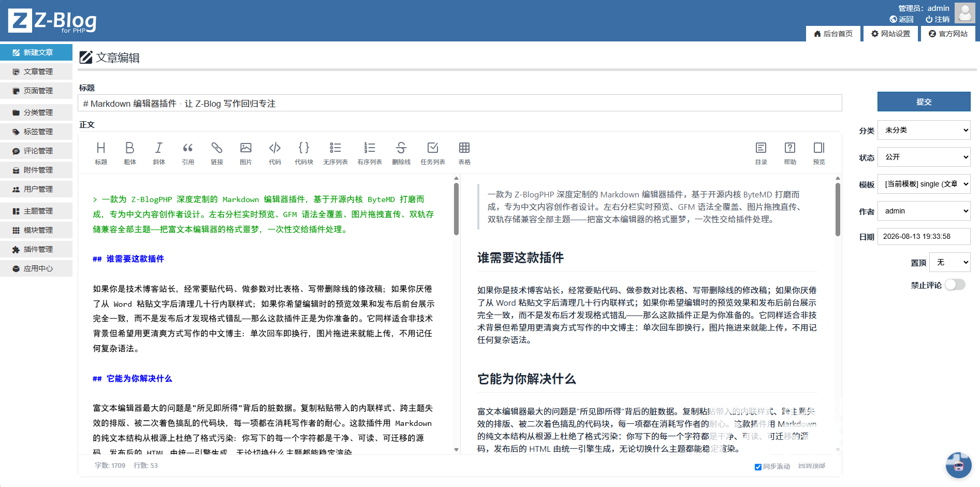Insert a code block with 代码块
This screenshot has height=487, width=980.
(x=304, y=153)
